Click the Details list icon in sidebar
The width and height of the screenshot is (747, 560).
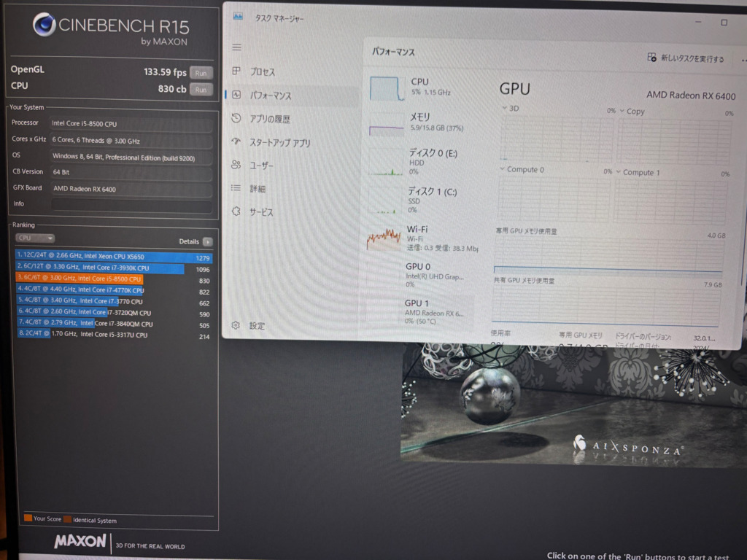click(x=236, y=188)
